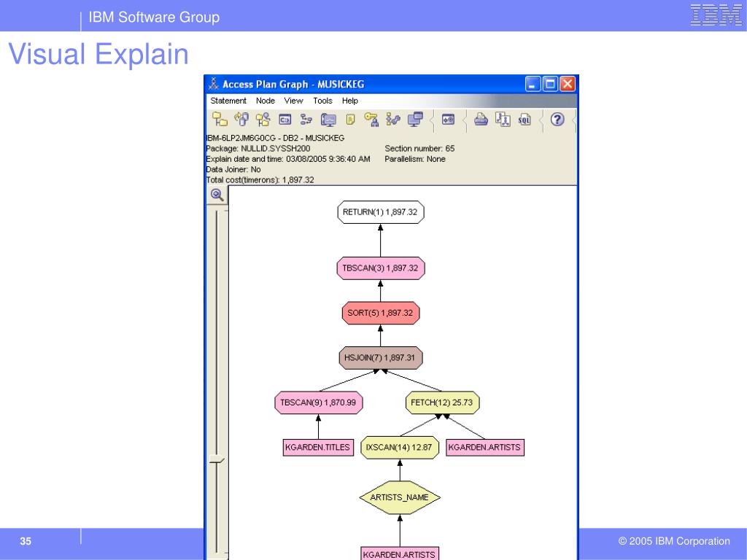Click the Explain date and time text
Screen dimensions: 747x560
tap(287, 159)
